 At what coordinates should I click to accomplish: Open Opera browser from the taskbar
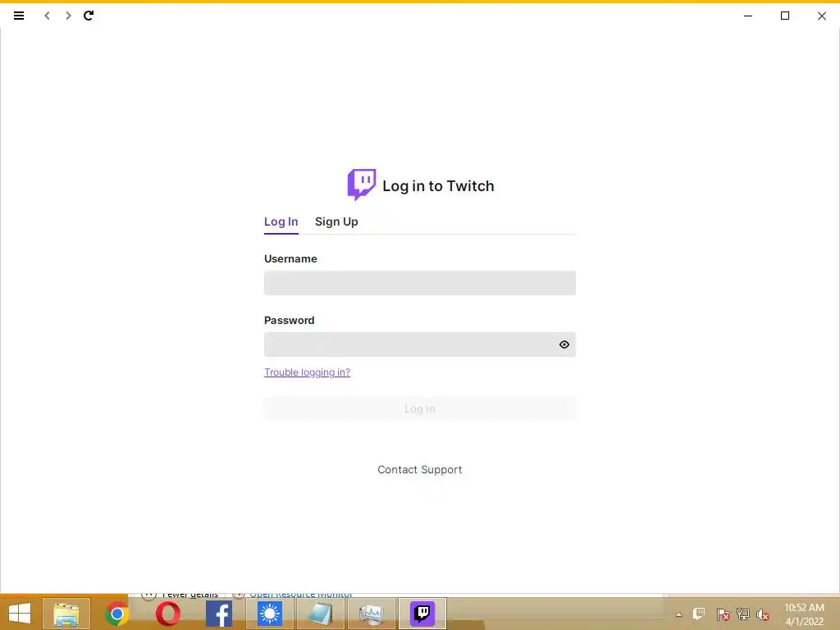tap(167, 614)
